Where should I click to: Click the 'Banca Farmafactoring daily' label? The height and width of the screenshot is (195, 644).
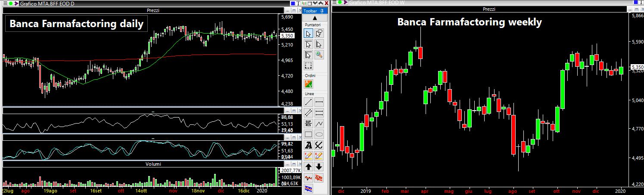[x=76, y=24]
